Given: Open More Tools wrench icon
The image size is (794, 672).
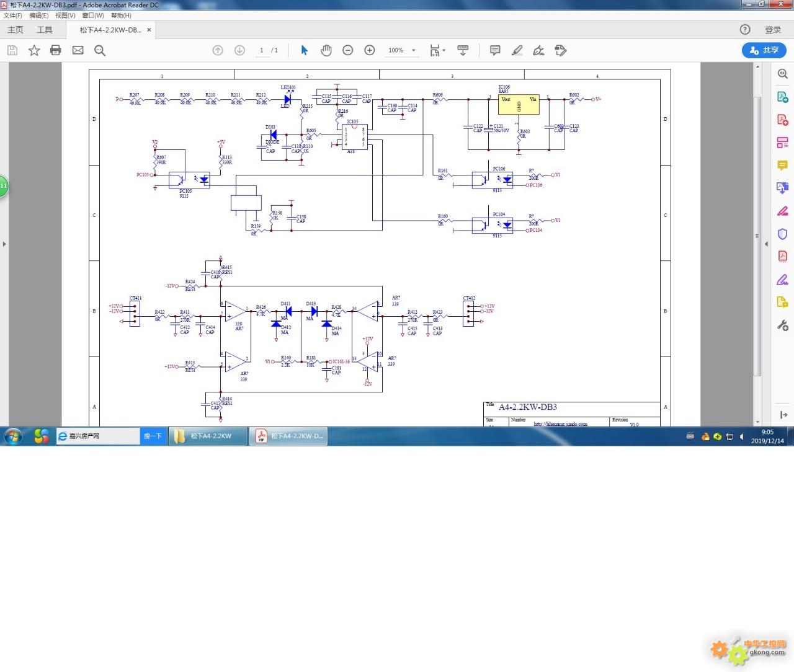Looking at the screenshot, I should click(x=783, y=325).
